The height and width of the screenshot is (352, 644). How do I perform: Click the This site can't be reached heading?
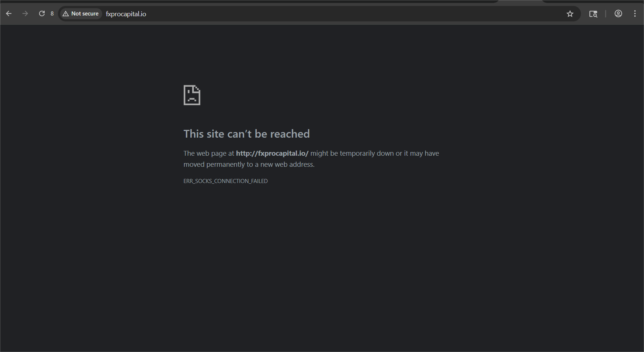[x=246, y=134]
